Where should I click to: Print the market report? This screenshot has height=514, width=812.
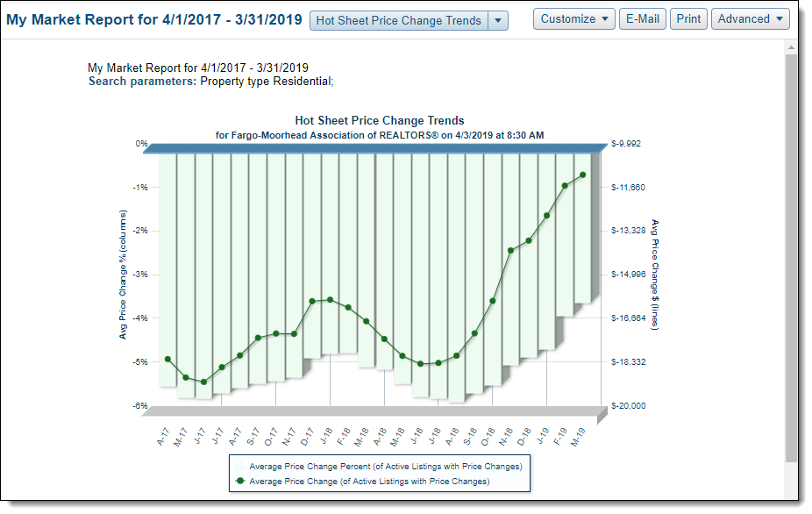coord(688,19)
